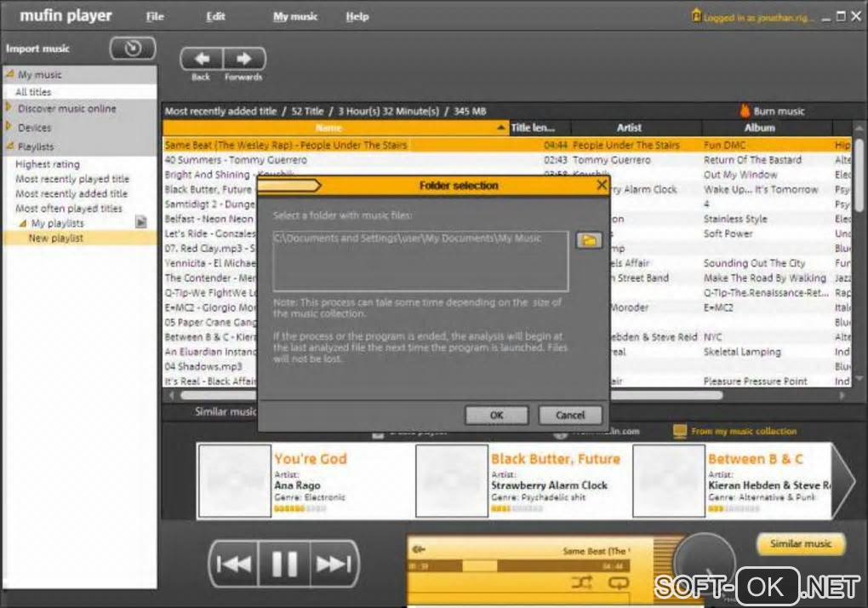Click the Burn music link
Screen dimensions: 868x608
[x=779, y=112]
